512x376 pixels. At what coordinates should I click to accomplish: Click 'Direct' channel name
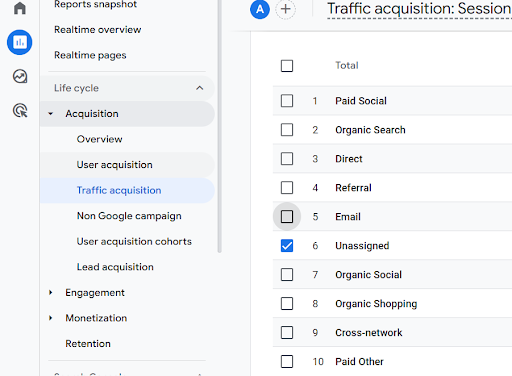[349, 159]
